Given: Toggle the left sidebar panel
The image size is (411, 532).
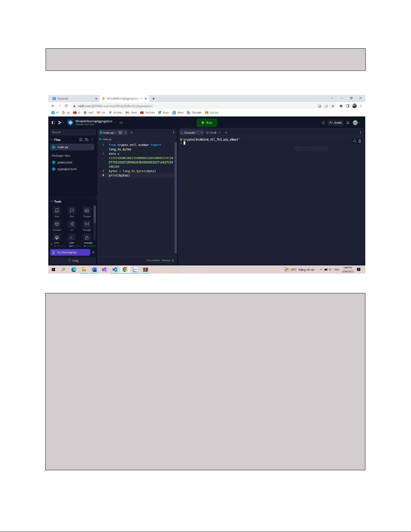Looking at the screenshot, I should click(x=53, y=123).
